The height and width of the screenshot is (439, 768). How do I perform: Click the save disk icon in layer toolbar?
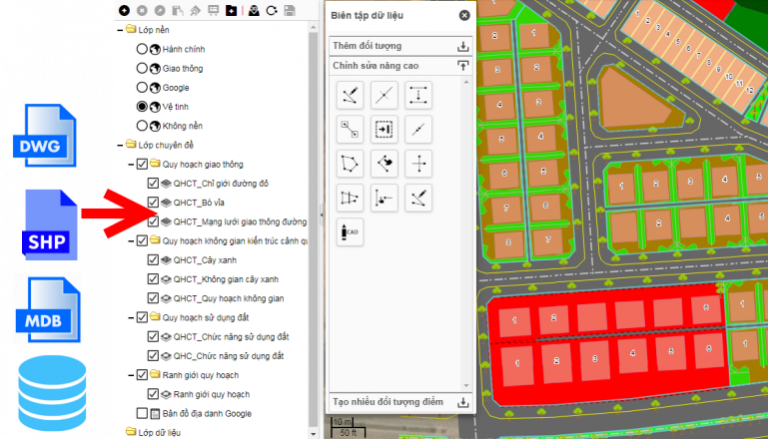click(x=289, y=11)
